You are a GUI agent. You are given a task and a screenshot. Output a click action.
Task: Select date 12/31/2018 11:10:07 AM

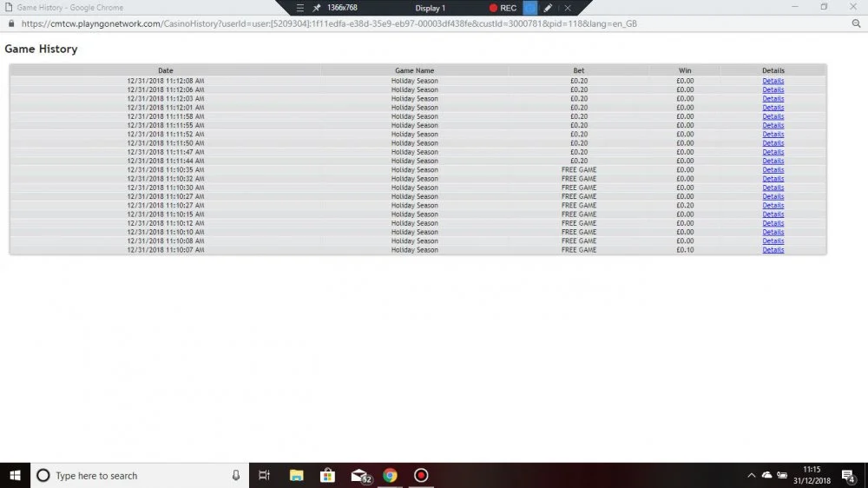coord(166,250)
